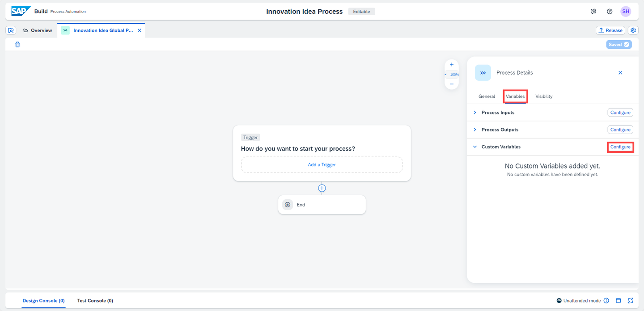Screen dimensions: 644x311
Task: Zoom in with the plus icon
Action: pos(452,65)
